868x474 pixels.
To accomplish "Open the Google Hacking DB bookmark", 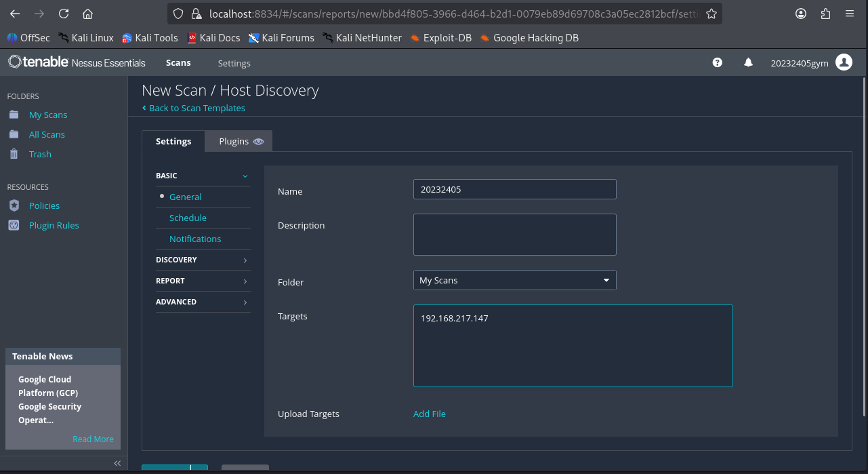I will 529,38.
